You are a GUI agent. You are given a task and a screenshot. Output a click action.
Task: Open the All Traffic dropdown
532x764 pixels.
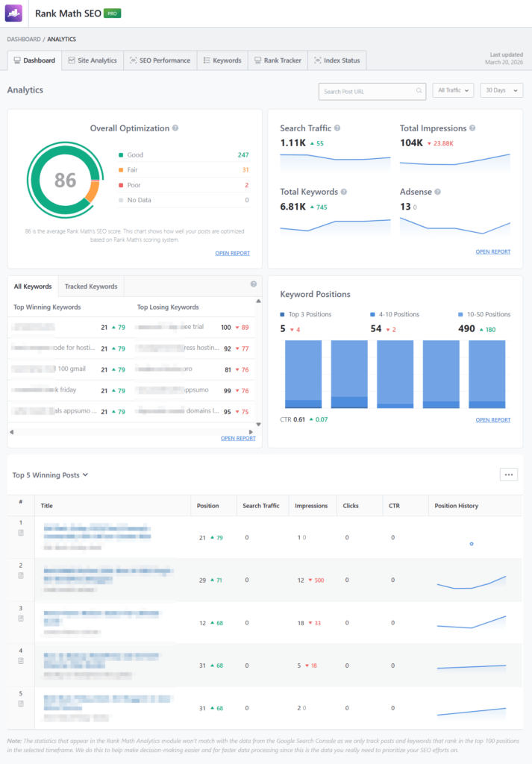tap(453, 90)
